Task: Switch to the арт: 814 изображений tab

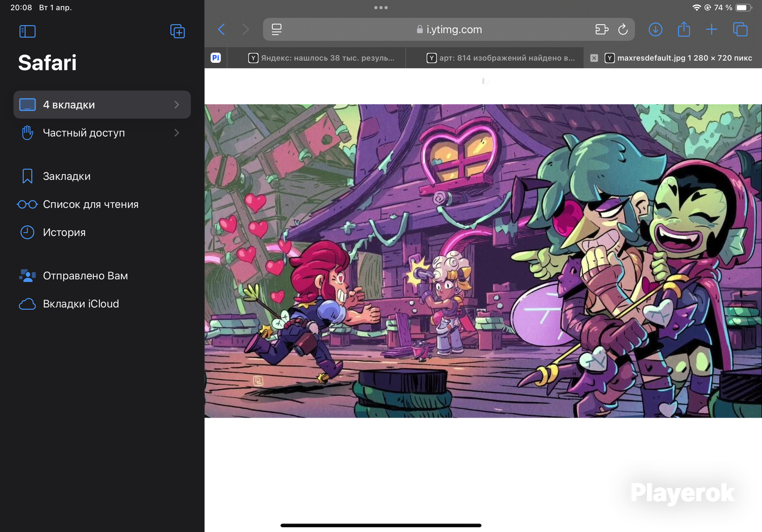Action: pos(495,58)
